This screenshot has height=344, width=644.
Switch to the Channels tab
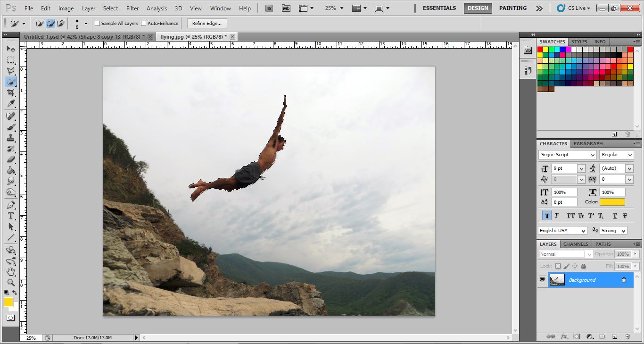(x=576, y=244)
